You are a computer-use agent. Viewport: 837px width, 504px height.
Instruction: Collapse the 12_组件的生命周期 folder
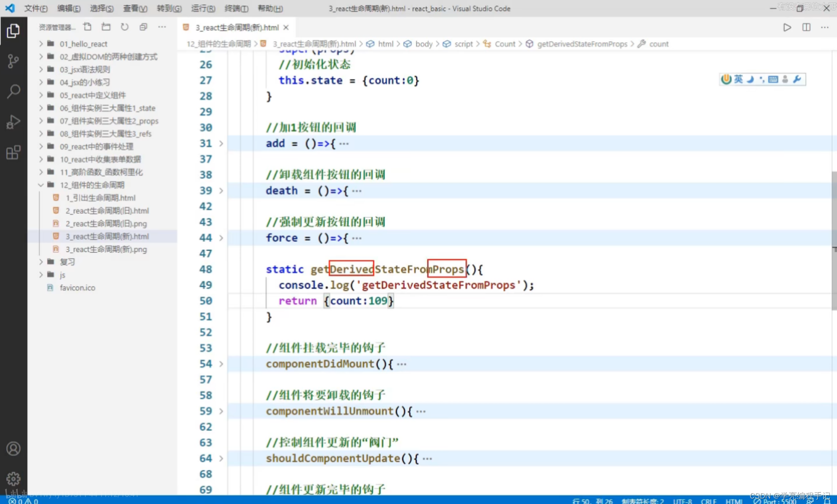click(x=102, y=185)
